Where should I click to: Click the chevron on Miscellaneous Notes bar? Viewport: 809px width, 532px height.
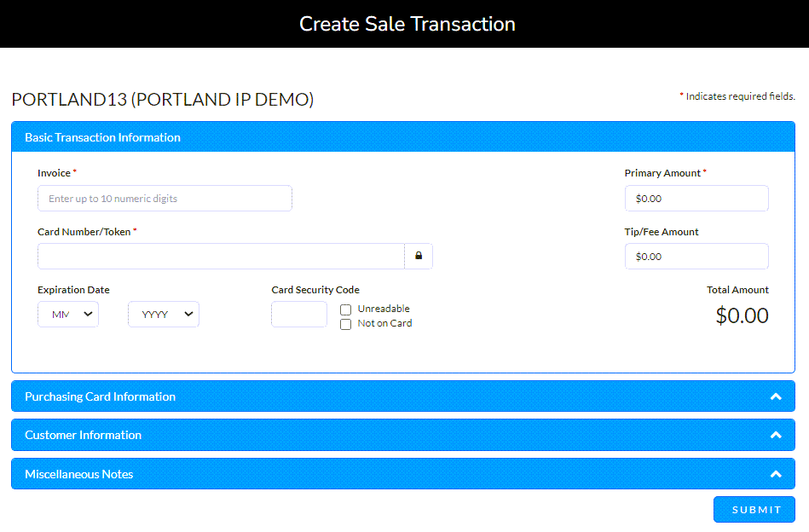coord(777,474)
